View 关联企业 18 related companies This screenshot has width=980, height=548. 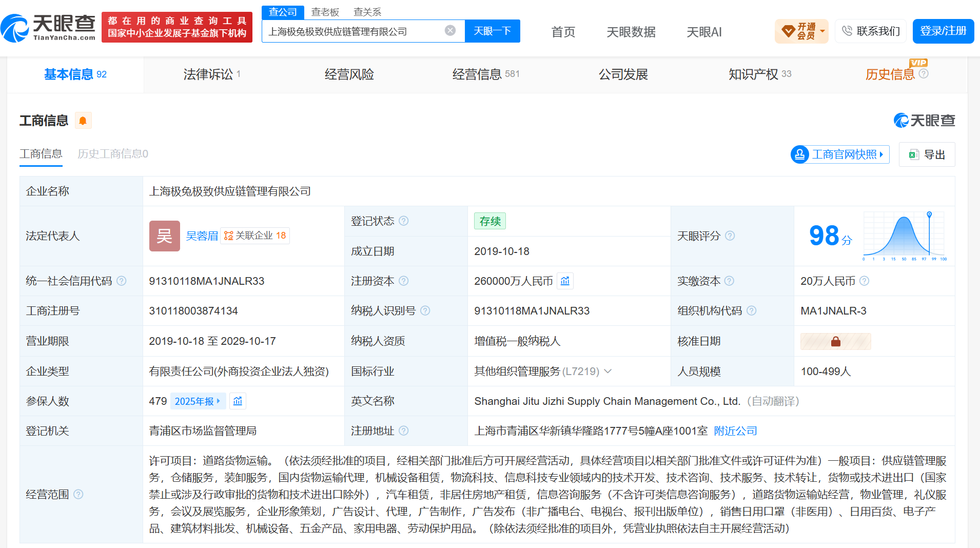(x=255, y=236)
